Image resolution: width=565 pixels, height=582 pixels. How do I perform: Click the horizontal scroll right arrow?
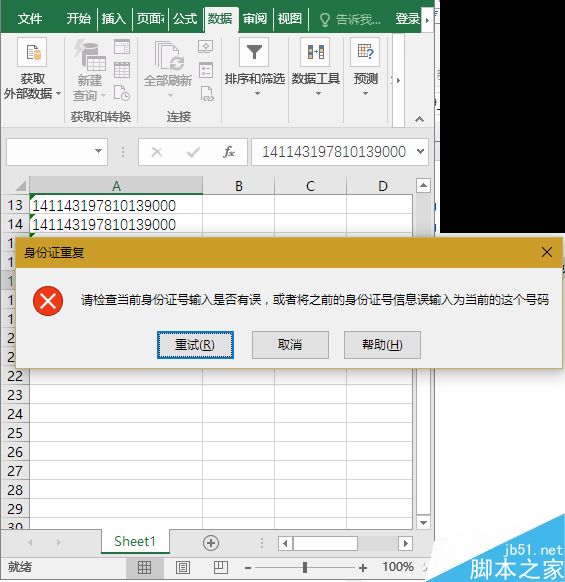405,543
